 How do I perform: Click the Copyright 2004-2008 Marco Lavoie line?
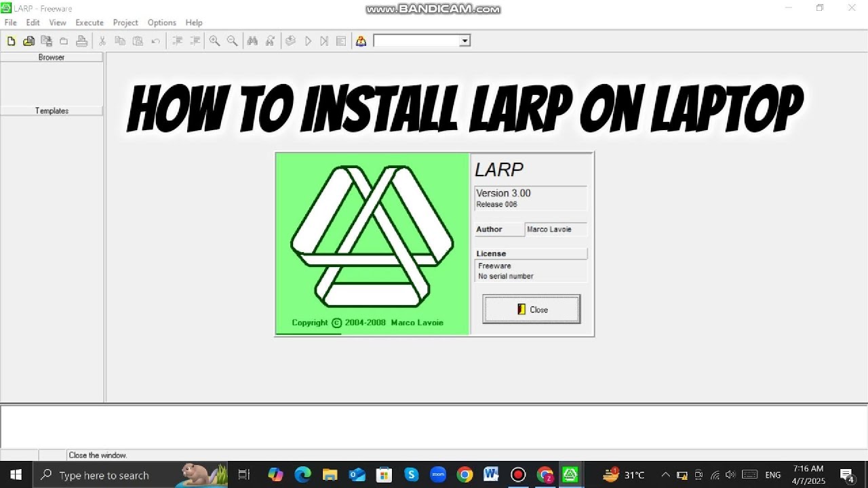click(x=368, y=323)
